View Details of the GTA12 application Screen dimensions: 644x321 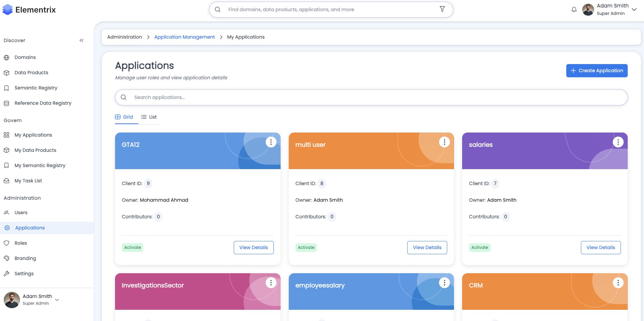click(x=253, y=247)
